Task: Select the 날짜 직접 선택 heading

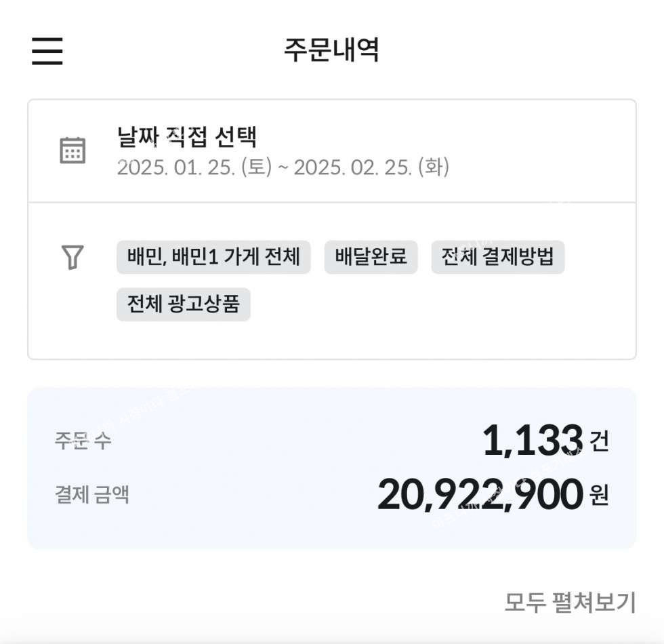Action: [187, 138]
